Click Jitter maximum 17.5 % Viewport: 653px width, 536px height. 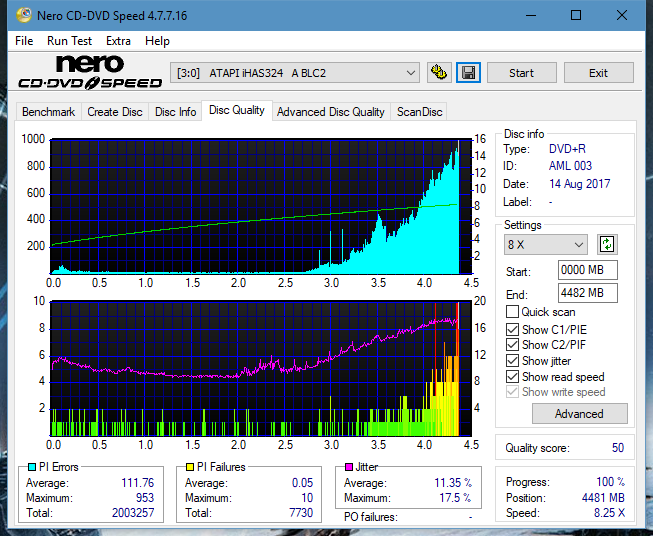click(x=455, y=498)
